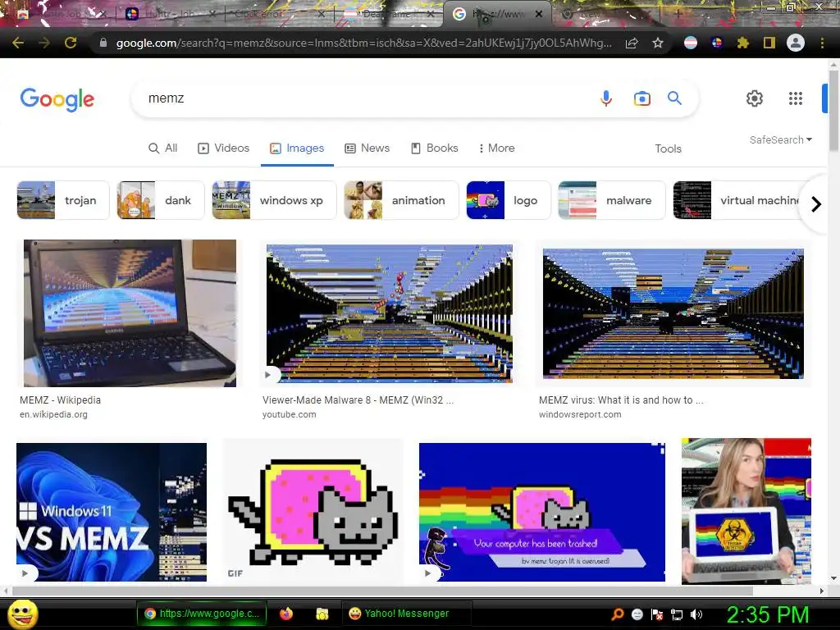Image resolution: width=840 pixels, height=630 pixels.
Task: Filter images by the logo chip
Action: (509, 200)
